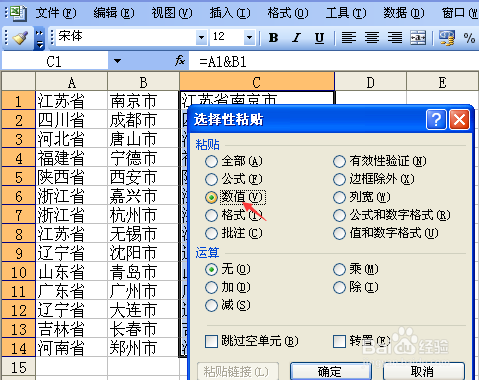Click the 取消 button
Image resolution: width=479 pixels, height=380 pixels.
(x=424, y=371)
